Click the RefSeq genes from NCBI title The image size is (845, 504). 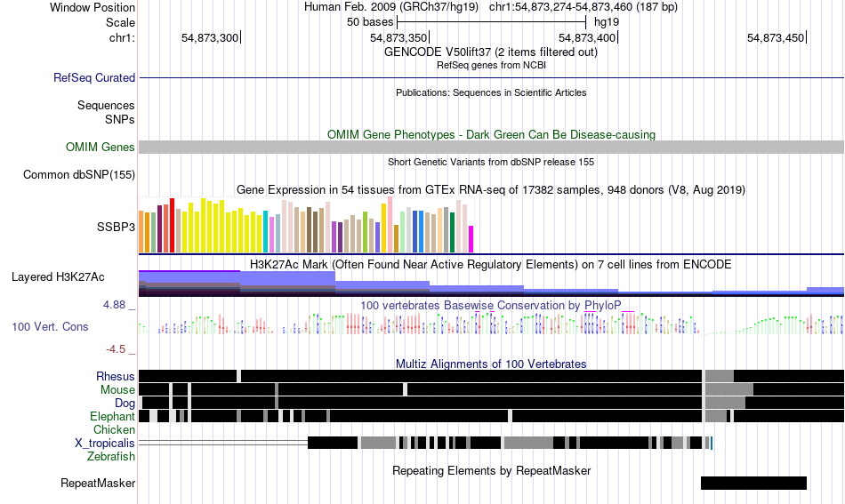pos(491,65)
